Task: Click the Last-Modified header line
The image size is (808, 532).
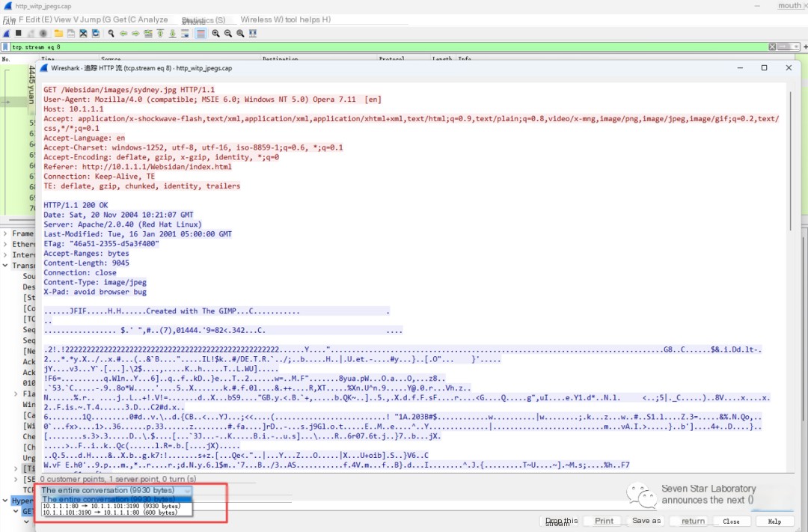Action: click(138, 234)
